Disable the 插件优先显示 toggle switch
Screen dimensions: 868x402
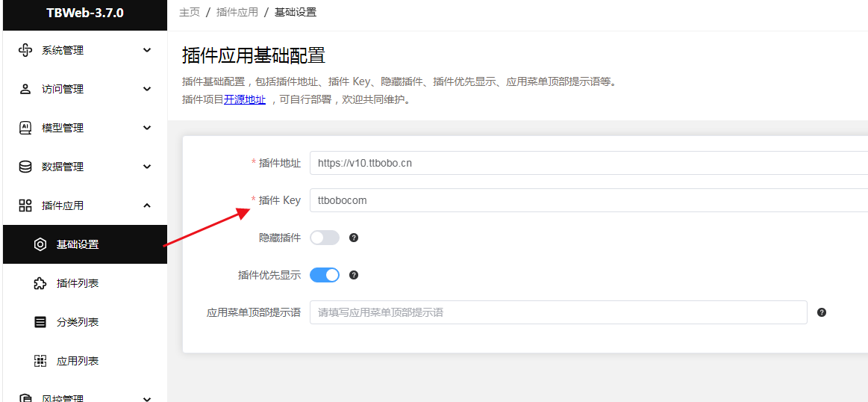pyautogui.click(x=325, y=275)
